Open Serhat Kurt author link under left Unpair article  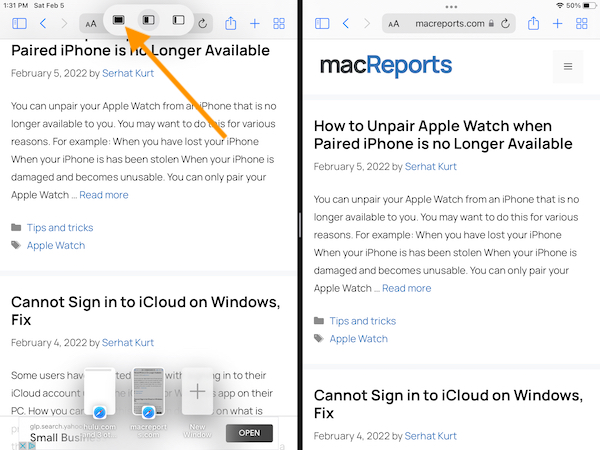tap(128, 73)
